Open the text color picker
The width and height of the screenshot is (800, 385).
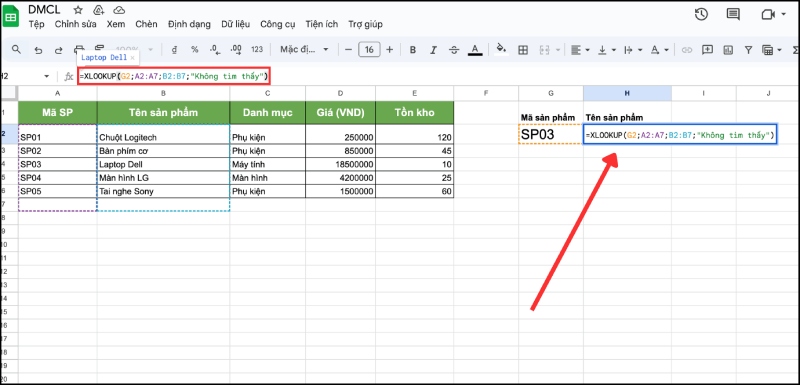click(x=475, y=49)
